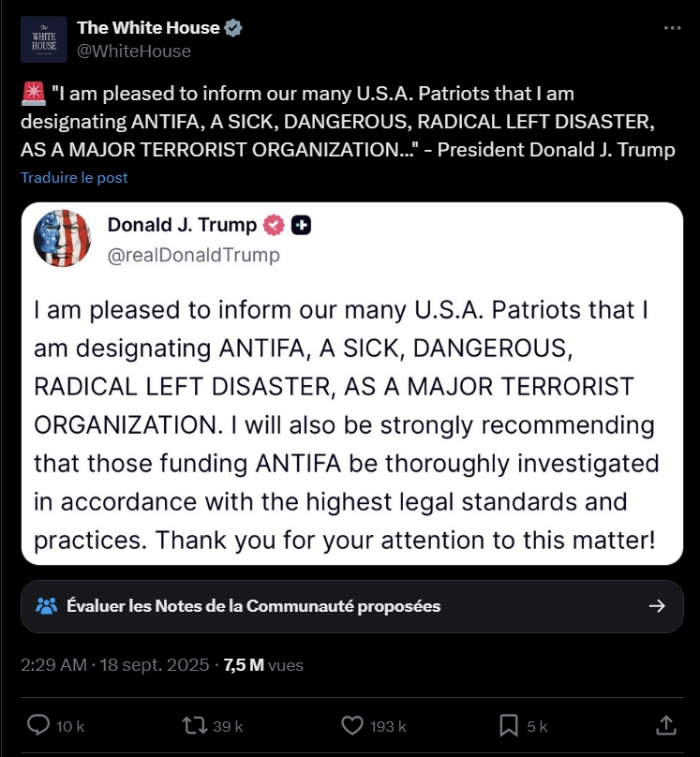
Task: Click the reply speech bubble icon
Action: (x=37, y=725)
